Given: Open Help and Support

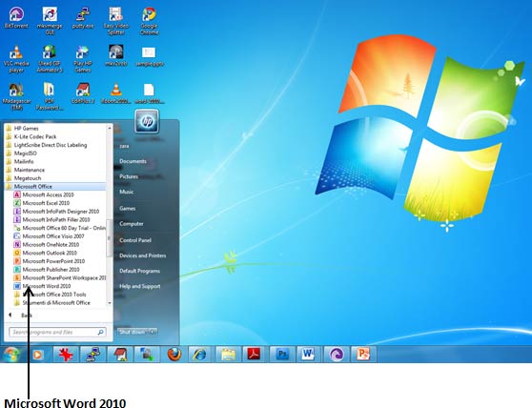Looking at the screenshot, I should click(x=139, y=286).
